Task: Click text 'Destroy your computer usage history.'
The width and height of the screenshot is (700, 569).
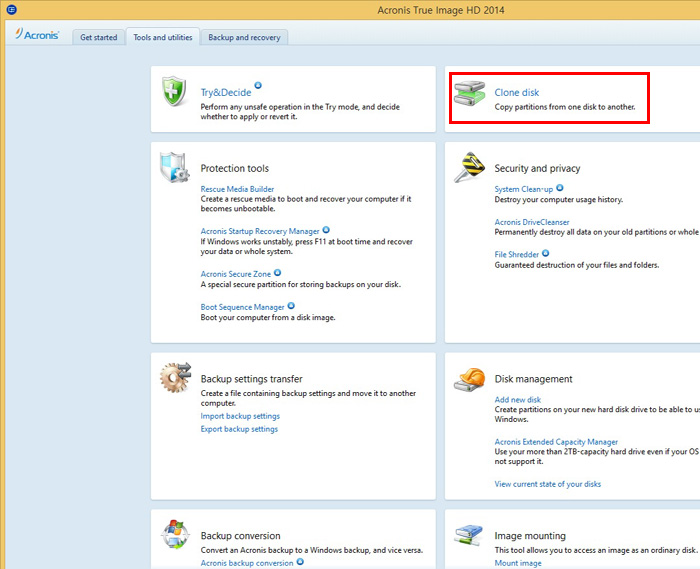Action: [x=558, y=199]
